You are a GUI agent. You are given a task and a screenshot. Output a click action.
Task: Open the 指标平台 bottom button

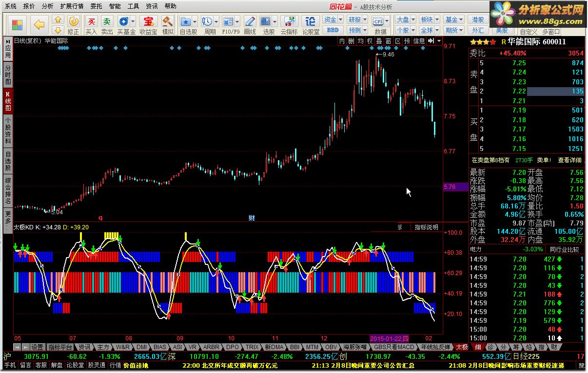click(x=60, y=347)
